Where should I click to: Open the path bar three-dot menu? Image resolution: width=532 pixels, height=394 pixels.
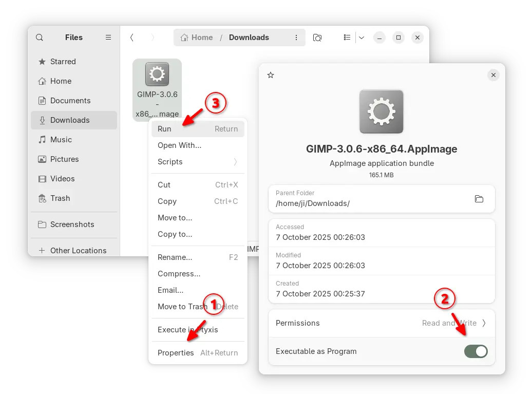[x=296, y=37]
